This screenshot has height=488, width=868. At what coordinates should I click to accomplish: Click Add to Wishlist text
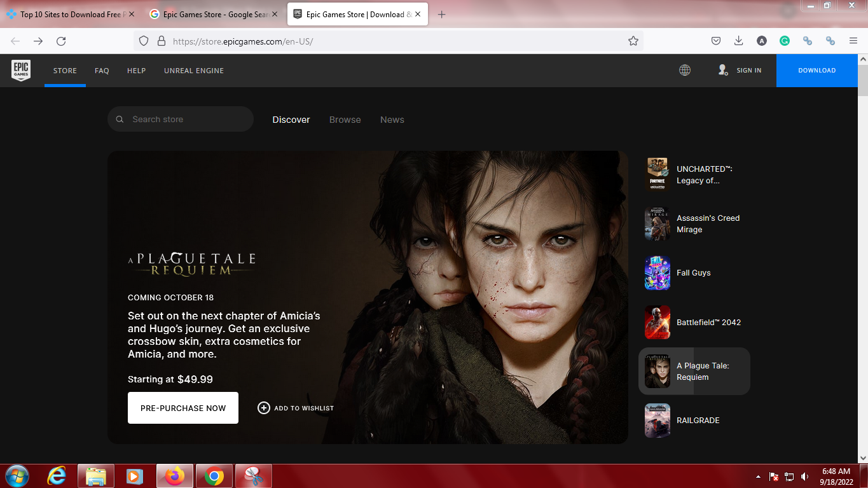304,408
